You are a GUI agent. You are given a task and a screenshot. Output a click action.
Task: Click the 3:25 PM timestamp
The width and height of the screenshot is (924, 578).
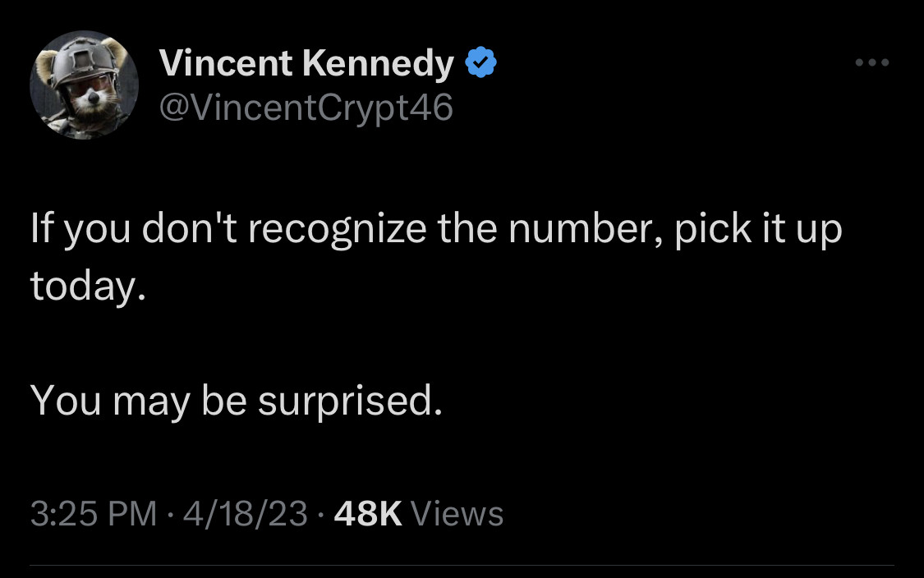tap(93, 513)
